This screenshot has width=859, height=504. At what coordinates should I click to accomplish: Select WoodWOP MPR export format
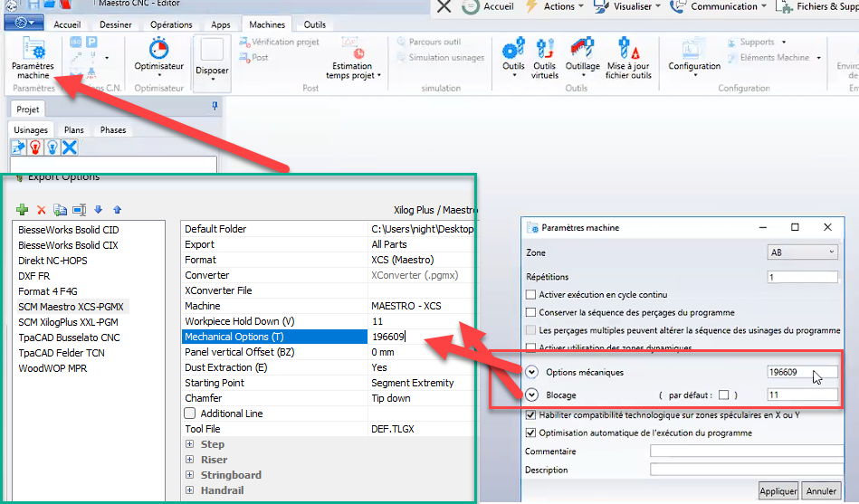click(52, 368)
